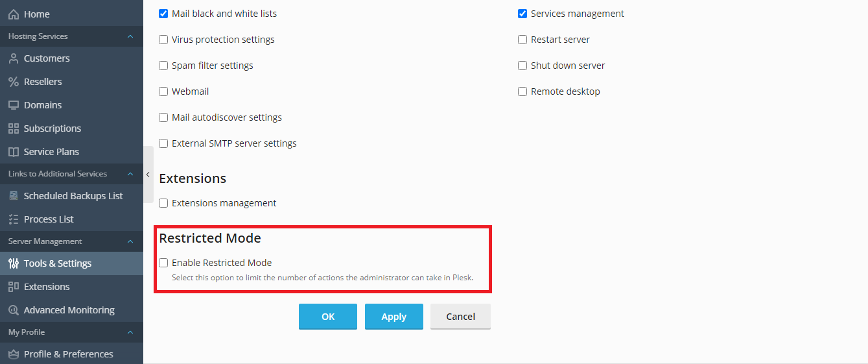Select the Domains monitor icon
The height and width of the screenshot is (364, 868).
tap(13, 105)
